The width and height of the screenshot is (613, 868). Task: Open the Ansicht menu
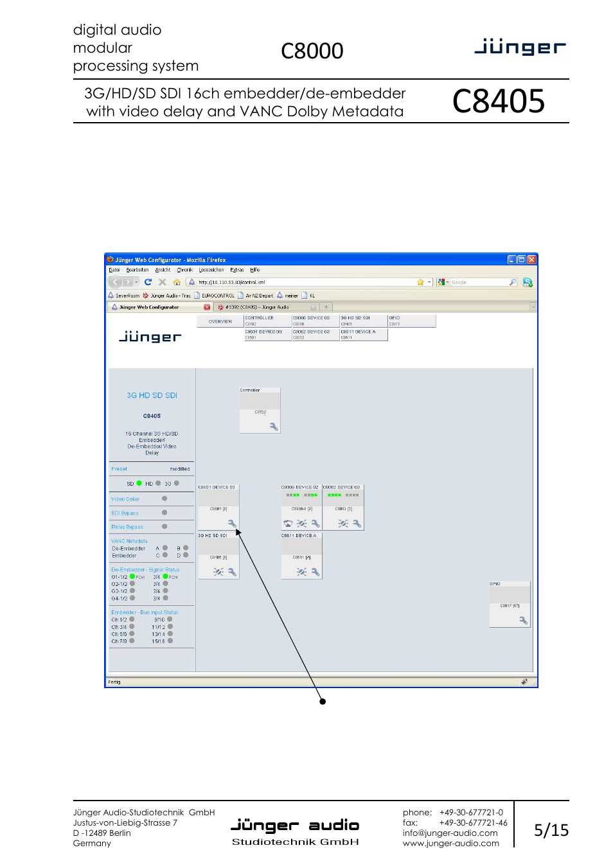pyautogui.click(x=163, y=270)
